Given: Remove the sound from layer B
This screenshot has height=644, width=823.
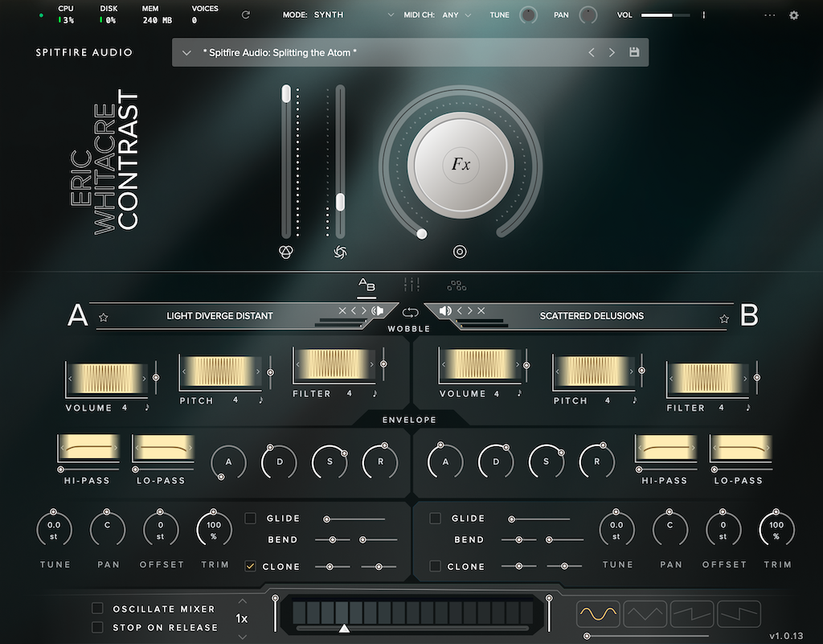Looking at the screenshot, I should click(481, 310).
